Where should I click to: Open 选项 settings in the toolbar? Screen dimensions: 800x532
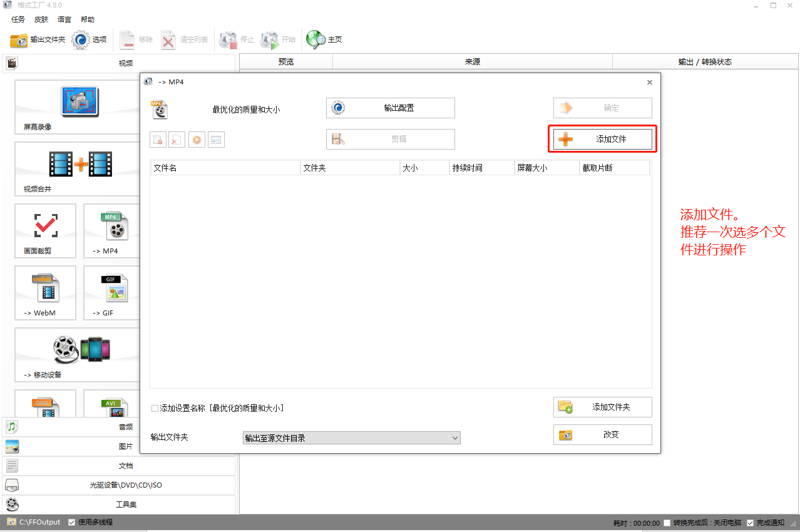[81, 40]
